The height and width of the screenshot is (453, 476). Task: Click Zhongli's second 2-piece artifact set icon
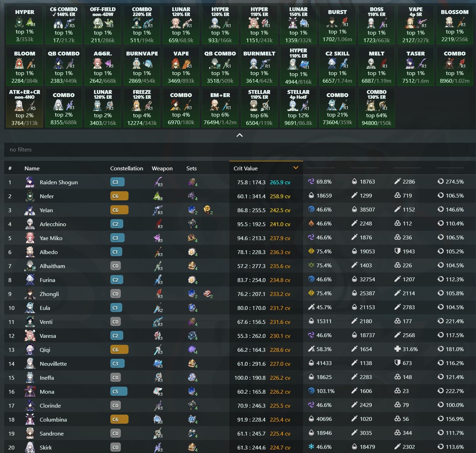tap(208, 294)
